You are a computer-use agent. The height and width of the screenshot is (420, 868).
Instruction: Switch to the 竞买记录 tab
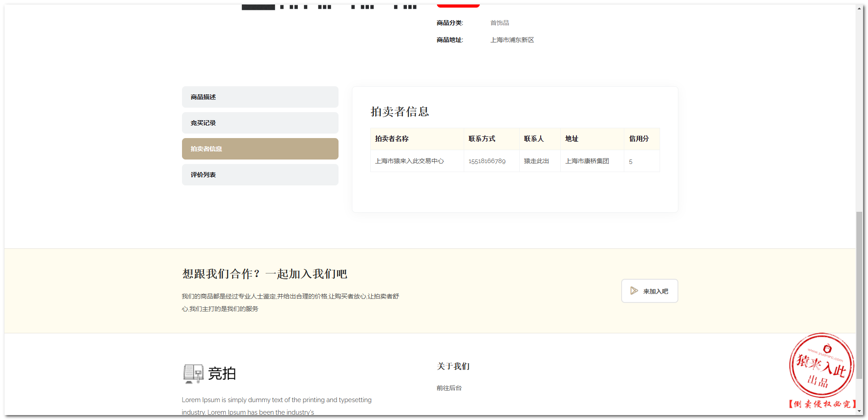260,123
